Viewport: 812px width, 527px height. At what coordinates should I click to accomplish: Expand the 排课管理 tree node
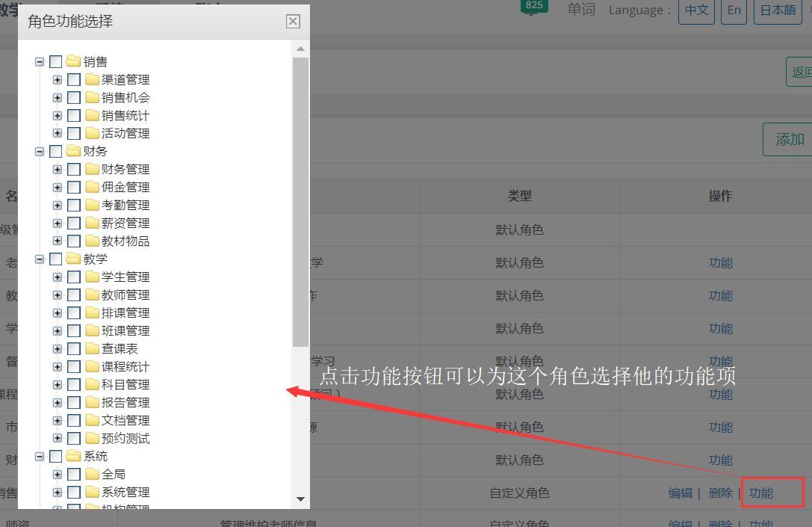coord(58,312)
